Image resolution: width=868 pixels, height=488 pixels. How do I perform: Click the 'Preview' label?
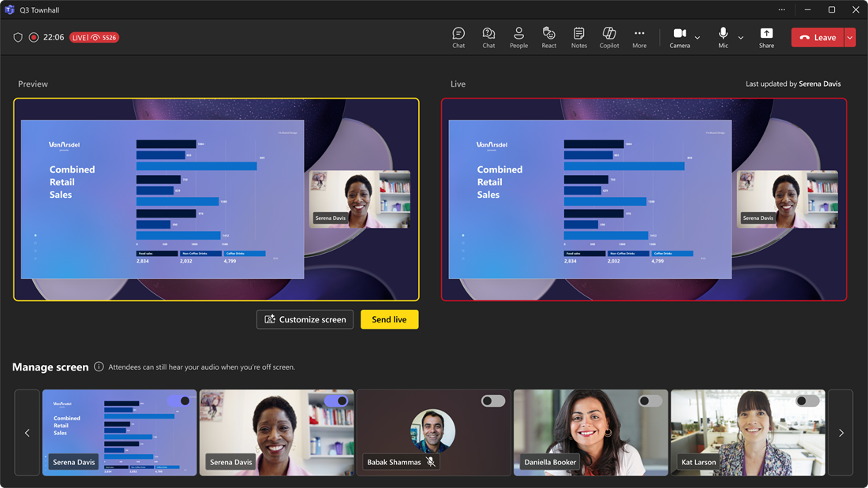pos(32,84)
